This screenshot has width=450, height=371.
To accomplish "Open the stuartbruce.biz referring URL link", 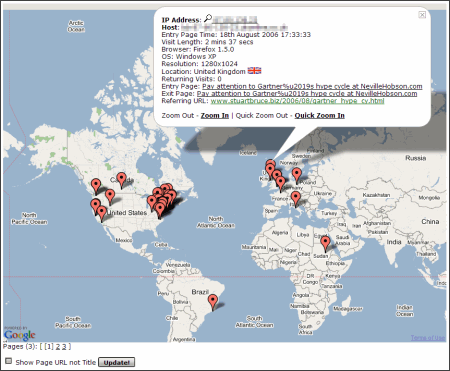I will (297, 101).
